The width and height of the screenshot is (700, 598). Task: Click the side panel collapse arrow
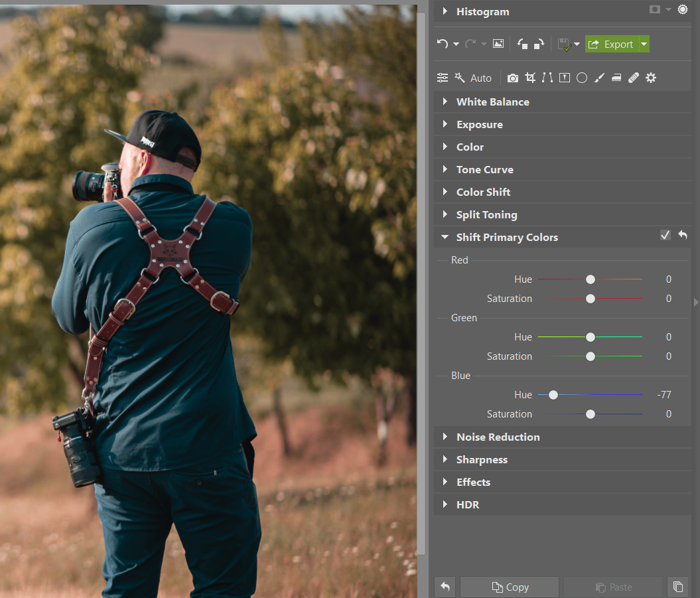[696, 303]
